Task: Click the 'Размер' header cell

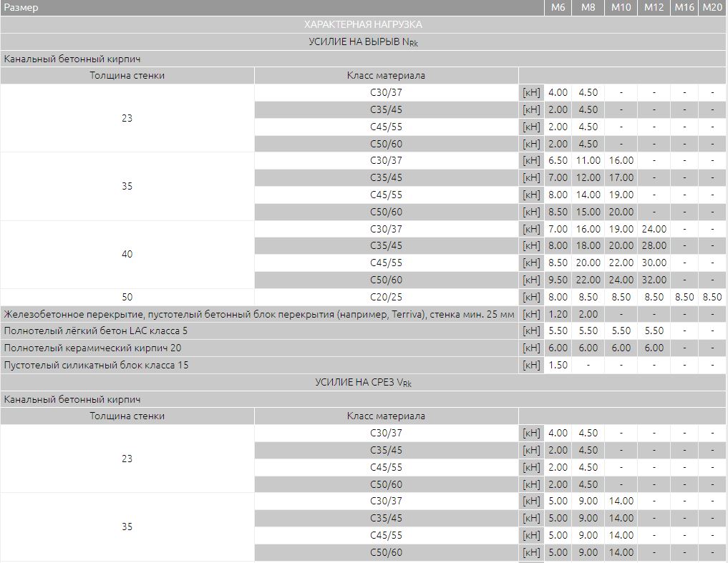Action: [272, 7]
